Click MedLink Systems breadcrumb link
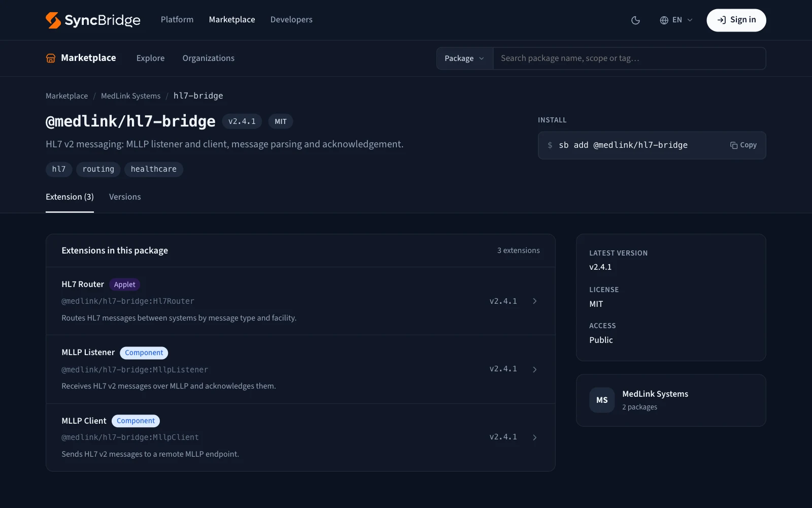Image resolution: width=812 pixels, height=508 pixels. click(x=130, y=96)
